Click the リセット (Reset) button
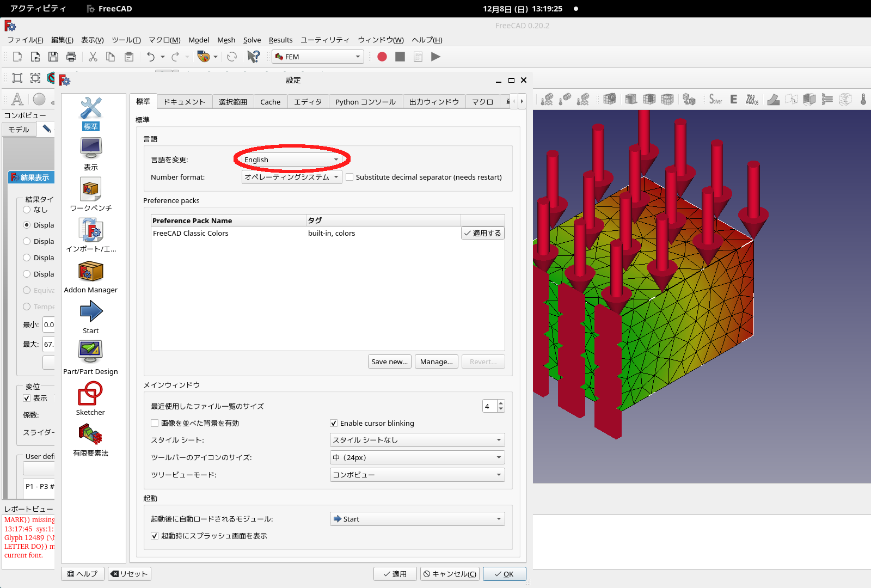This screenshot has height=588, width=871. click(130, 574)
